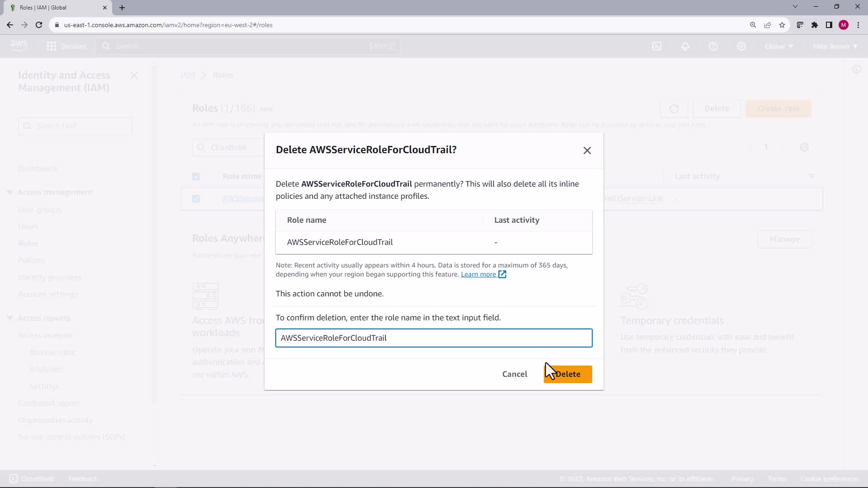
Task: Open the AWS console settings gear icon
Action: 741,46
